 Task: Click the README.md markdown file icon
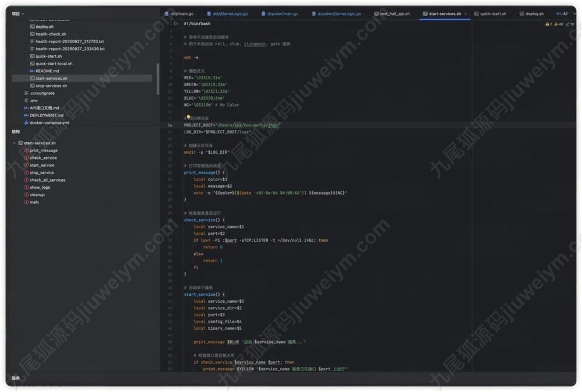coord(32,71)
